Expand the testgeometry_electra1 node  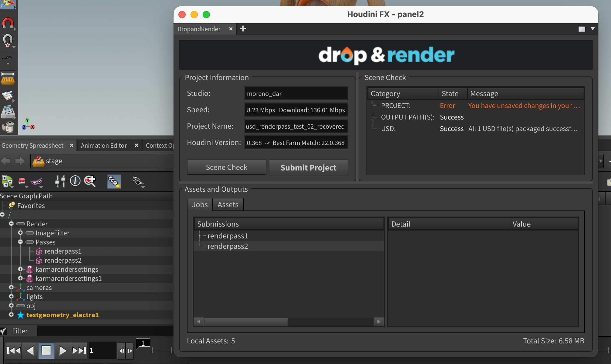[11, 315]
